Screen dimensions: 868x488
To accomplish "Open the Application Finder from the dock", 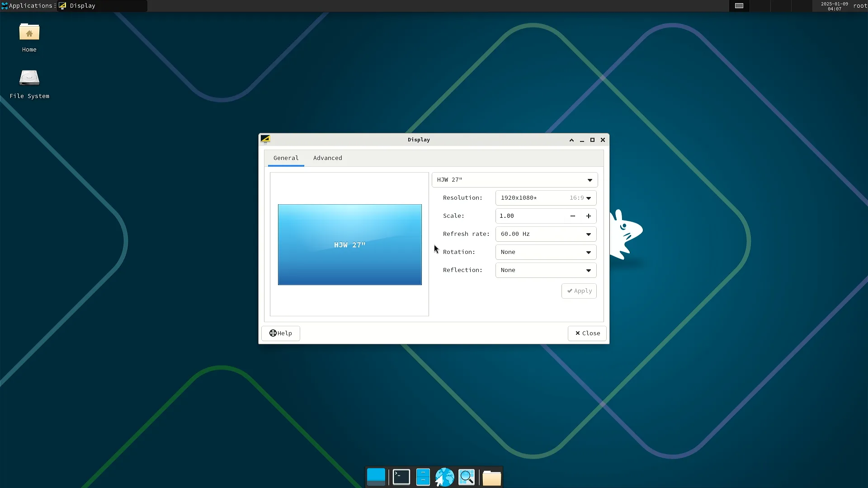I will pyautogui.click(x=467, y=477).
